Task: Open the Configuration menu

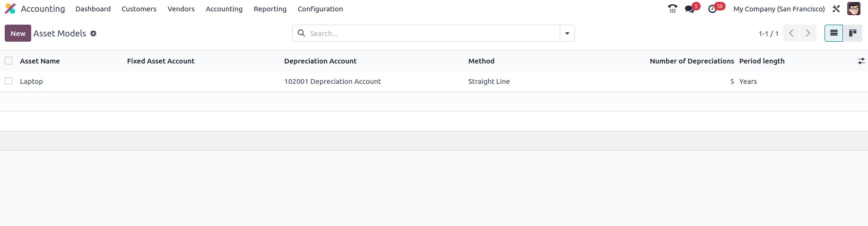Action: [320, 9]
